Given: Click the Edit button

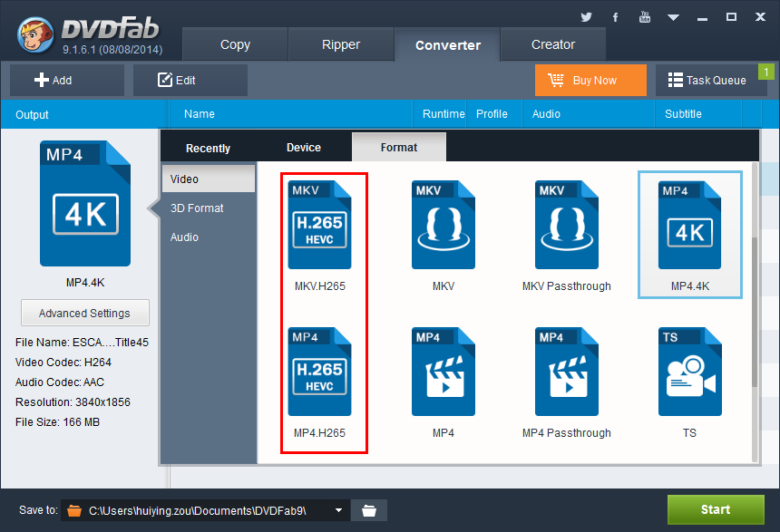Looking at the screenshot, I should (190, 80).
